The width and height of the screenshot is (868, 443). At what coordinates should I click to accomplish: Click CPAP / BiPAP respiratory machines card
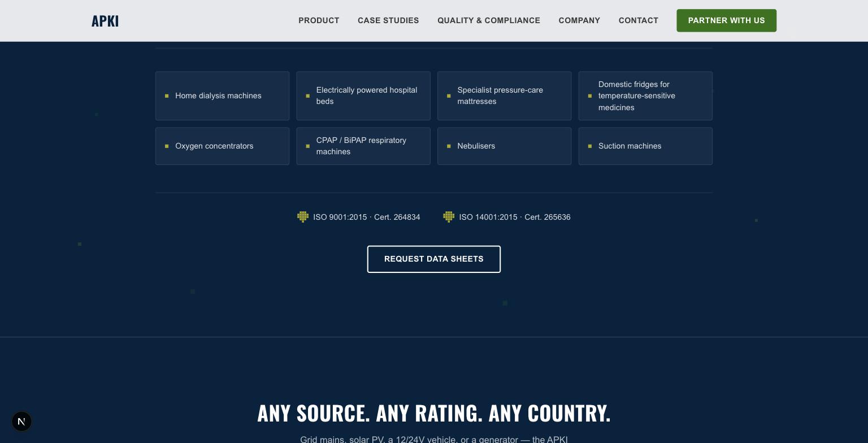pos(363,146)
